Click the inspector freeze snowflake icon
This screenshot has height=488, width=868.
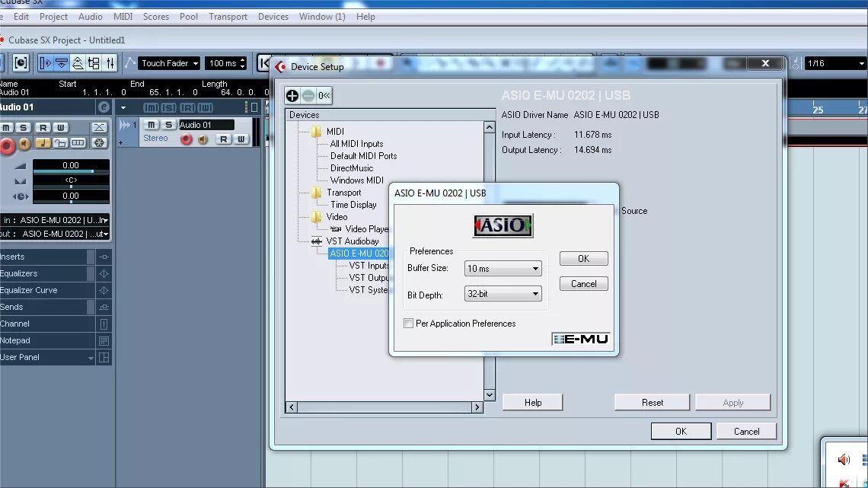[99, 143]
